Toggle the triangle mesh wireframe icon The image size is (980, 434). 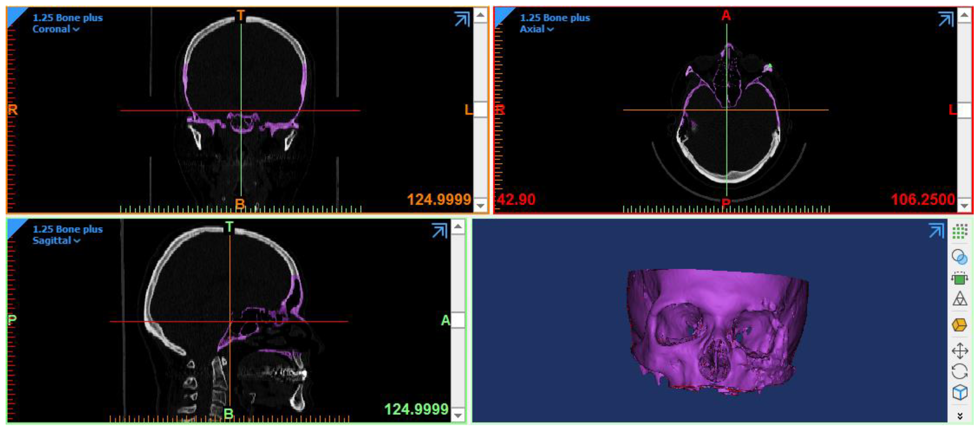click(960, 299)
